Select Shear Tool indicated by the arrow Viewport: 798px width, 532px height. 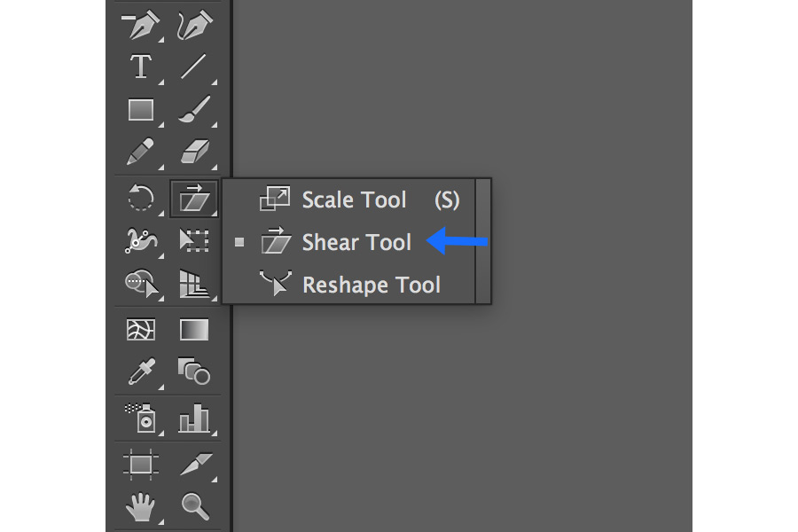point(356,242)
